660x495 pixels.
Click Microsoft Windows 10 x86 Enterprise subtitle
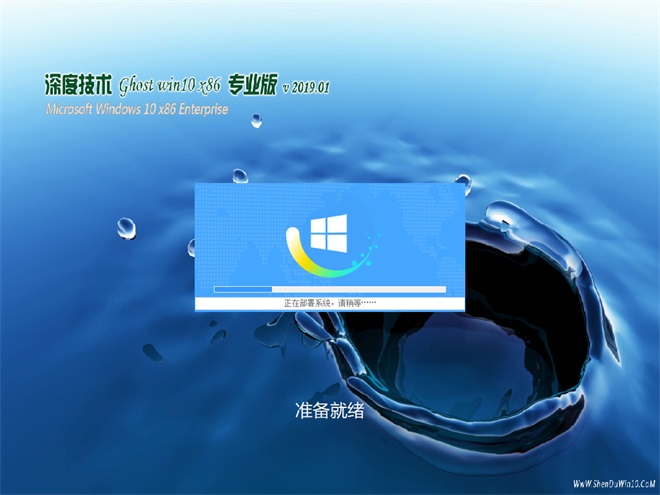tap(137, 108)
